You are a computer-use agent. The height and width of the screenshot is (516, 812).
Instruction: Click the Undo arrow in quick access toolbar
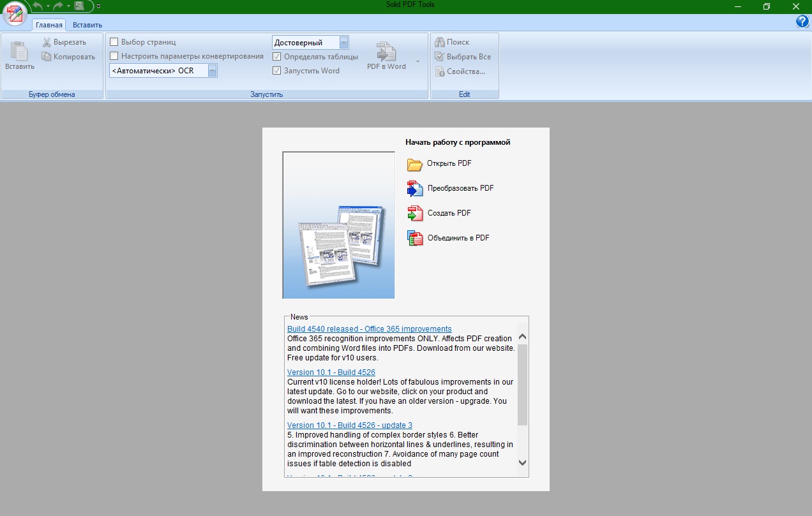tap(38, 6)
